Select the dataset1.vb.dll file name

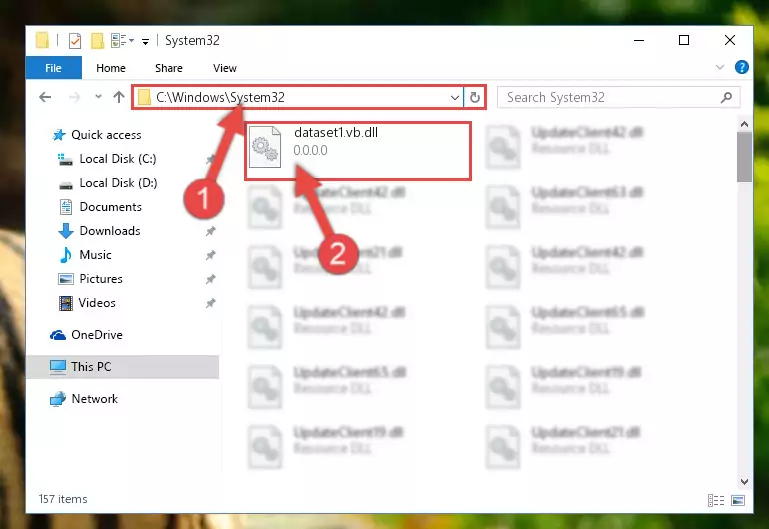click(x=336, y=132)
